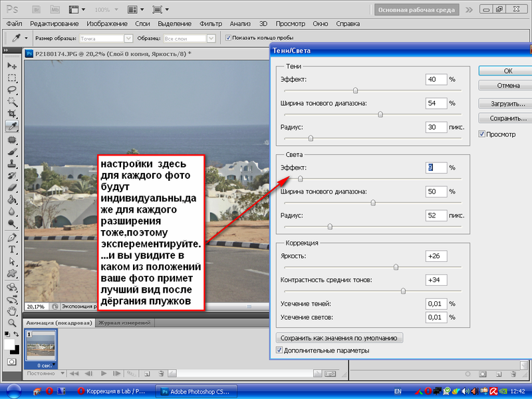Click the Shadows Эффект slider handle
This screenshot has width=532, height=399.
(355, 90)
